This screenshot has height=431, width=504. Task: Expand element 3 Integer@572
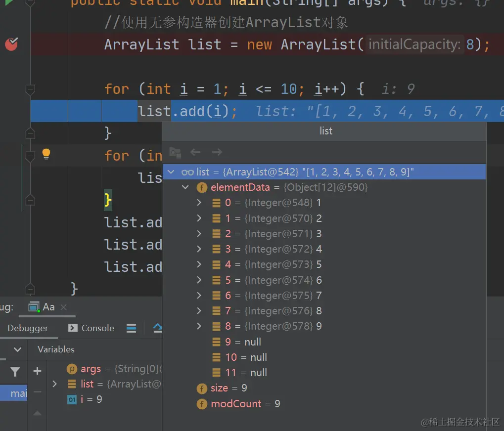click(199, 249)
